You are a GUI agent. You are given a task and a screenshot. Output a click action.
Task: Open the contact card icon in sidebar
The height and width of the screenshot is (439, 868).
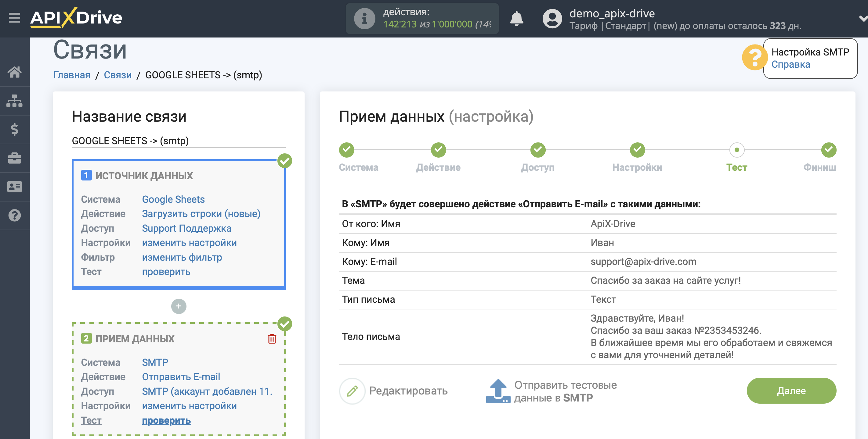click(x=14, y=187)
